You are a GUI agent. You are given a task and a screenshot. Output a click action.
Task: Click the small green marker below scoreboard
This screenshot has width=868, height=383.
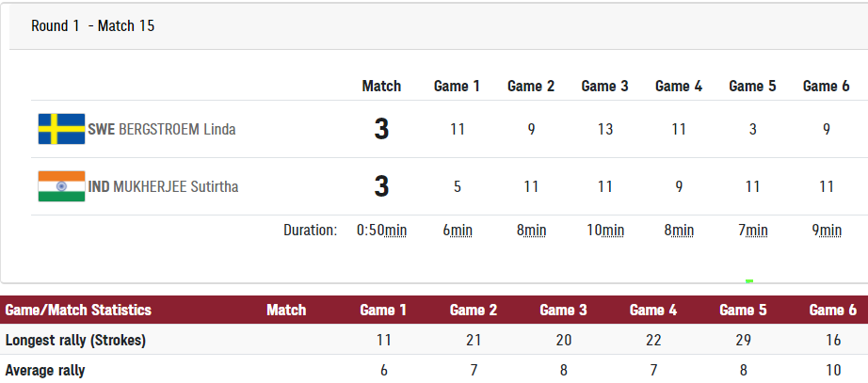(x=749, y=281)
